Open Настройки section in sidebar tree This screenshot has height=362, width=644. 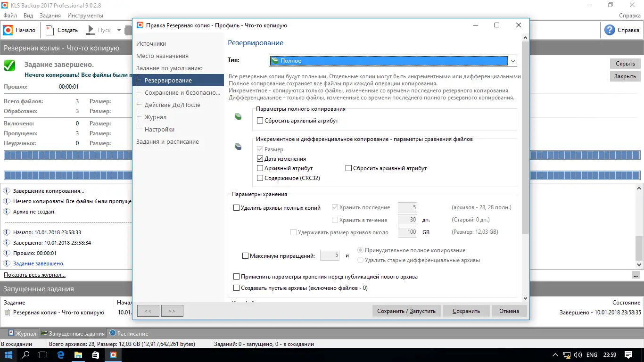point(159,130)
